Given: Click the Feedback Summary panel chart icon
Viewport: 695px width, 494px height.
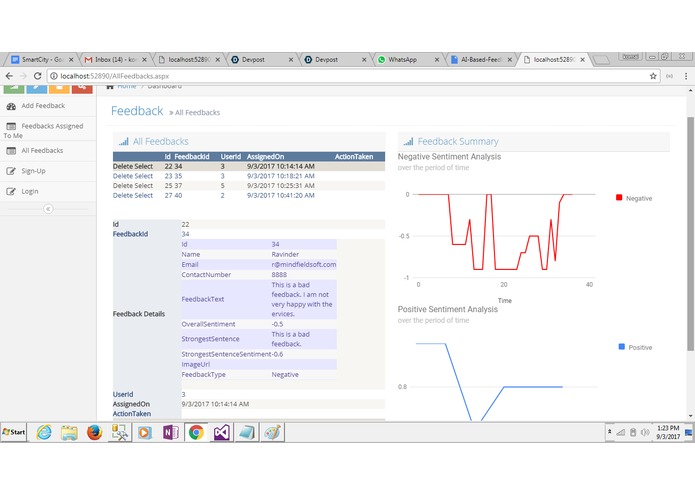Looking at the screenshot, I should click(x=408, y=142).
